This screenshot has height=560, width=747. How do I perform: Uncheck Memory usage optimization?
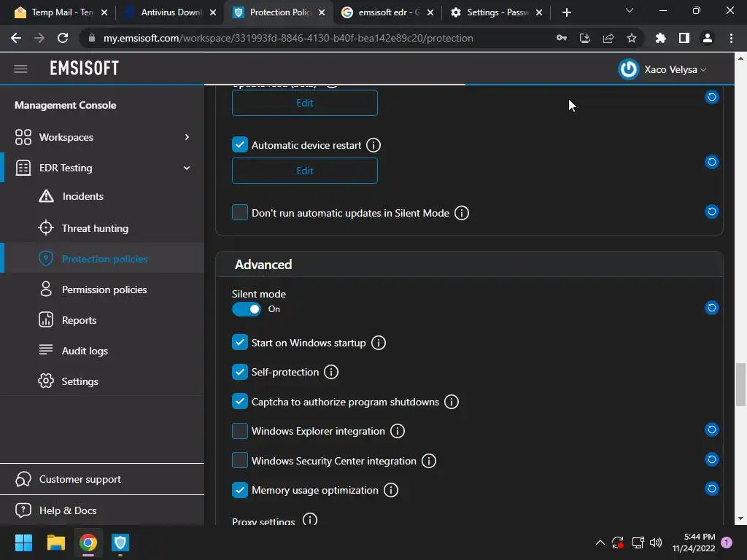(239, 490)
